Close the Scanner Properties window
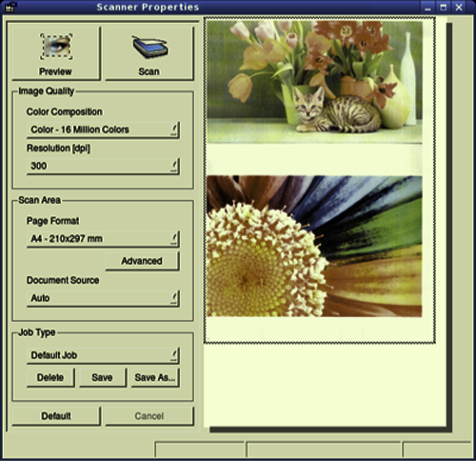Screen dimensions: 476x461 (459, 8)
